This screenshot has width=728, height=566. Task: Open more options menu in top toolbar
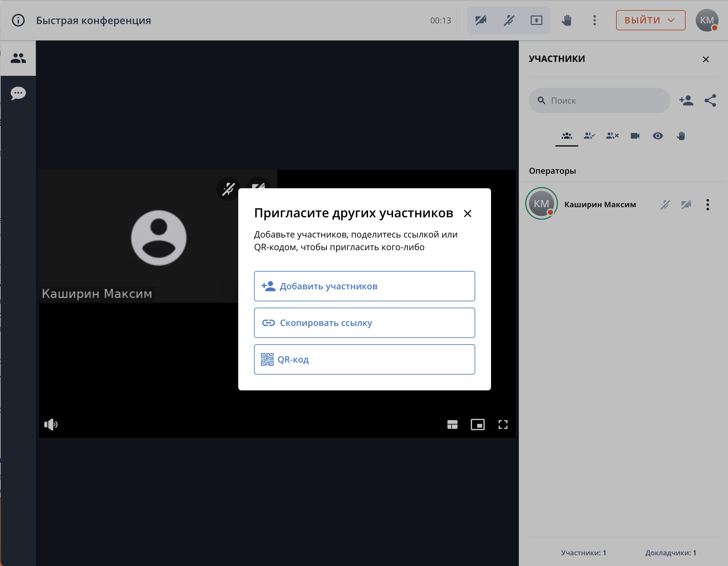pos(594,20)
